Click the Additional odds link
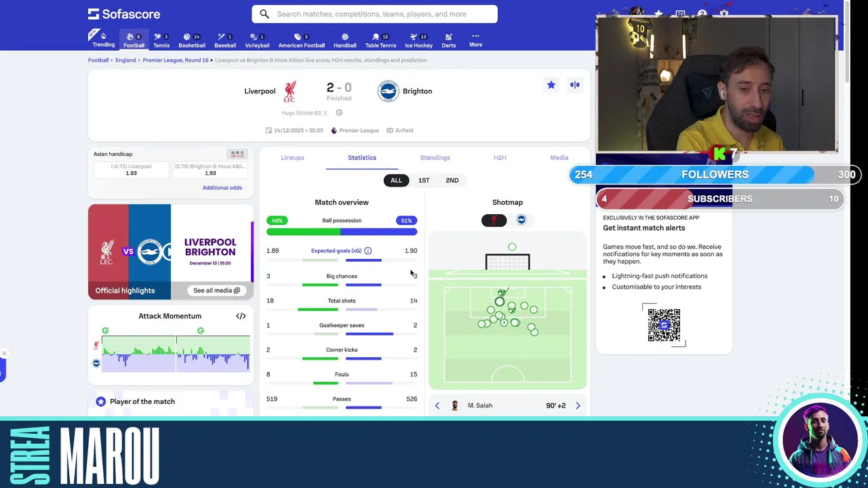The height and width of the screenshot is (488, 868). click(x=222, y=188)
